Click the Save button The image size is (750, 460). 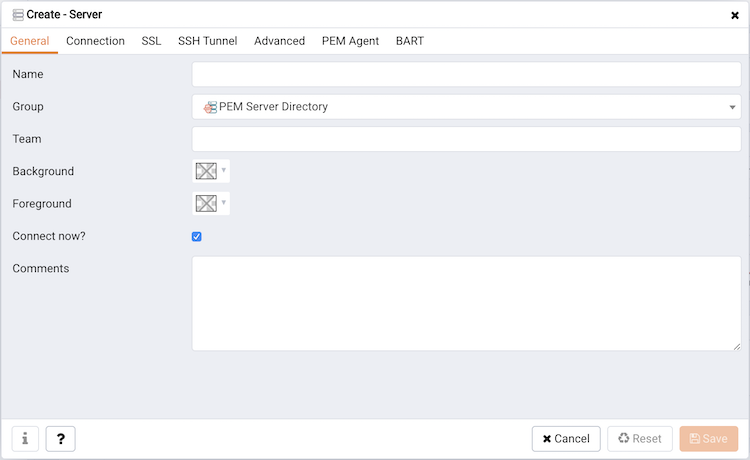[708, 438]
